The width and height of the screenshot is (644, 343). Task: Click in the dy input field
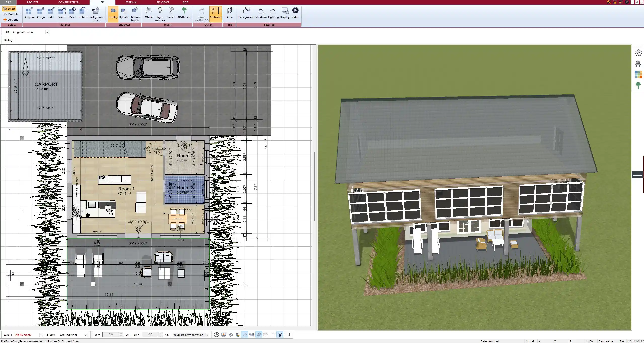point(150,335)
